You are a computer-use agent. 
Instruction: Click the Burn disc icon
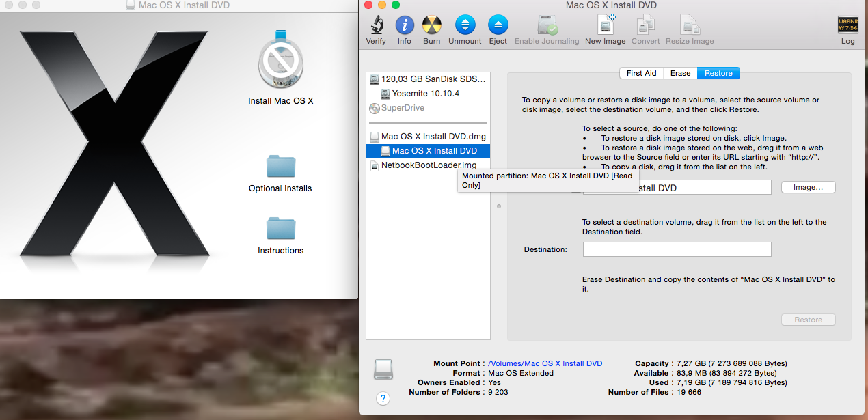[431, 25]
